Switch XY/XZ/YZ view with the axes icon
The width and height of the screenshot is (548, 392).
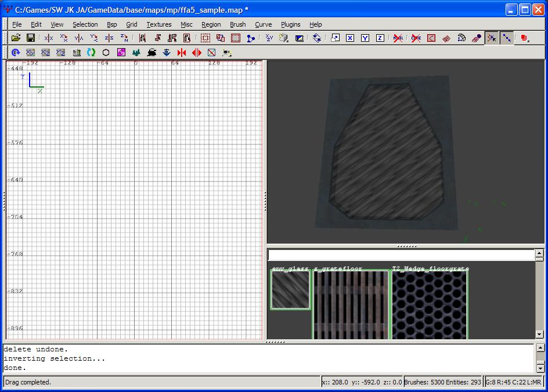pos(269,38)
